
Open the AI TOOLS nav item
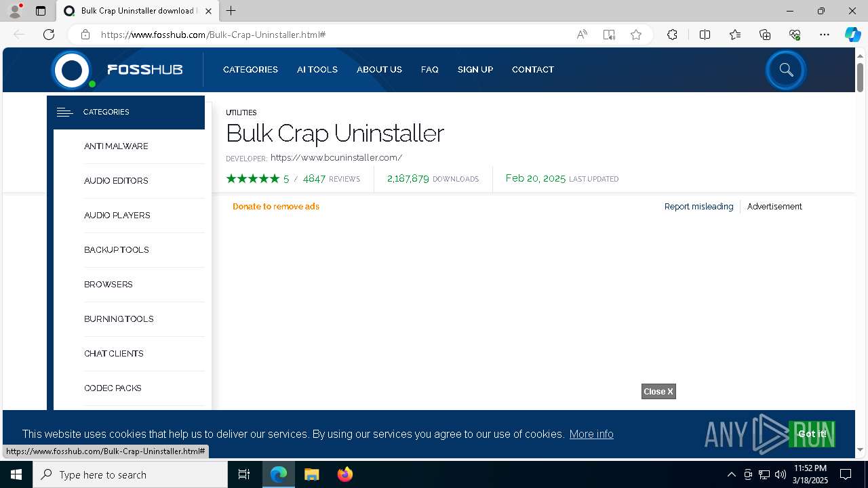point(317,70)
